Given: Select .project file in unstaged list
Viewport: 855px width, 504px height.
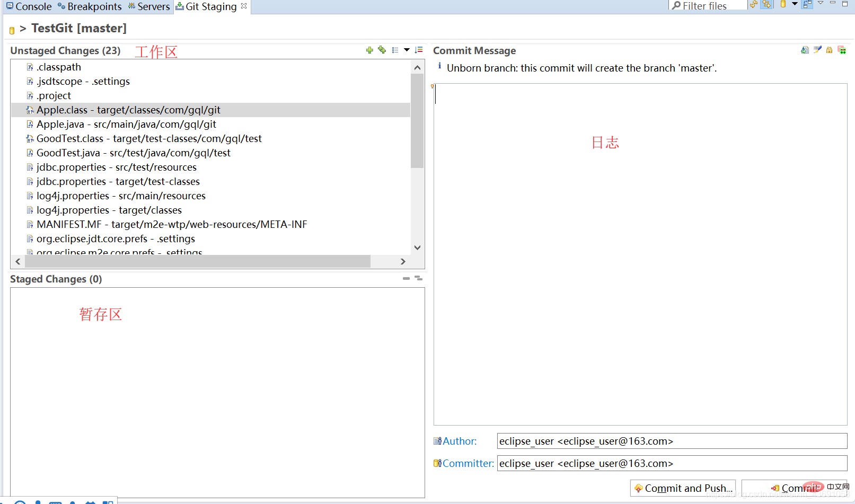Looking at the screenshot, I should (x=210, y=95).
